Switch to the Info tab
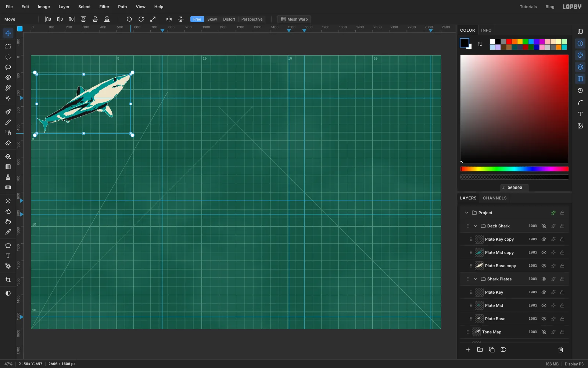This screenshot has width=588, height=368. (x=486, y=30)
